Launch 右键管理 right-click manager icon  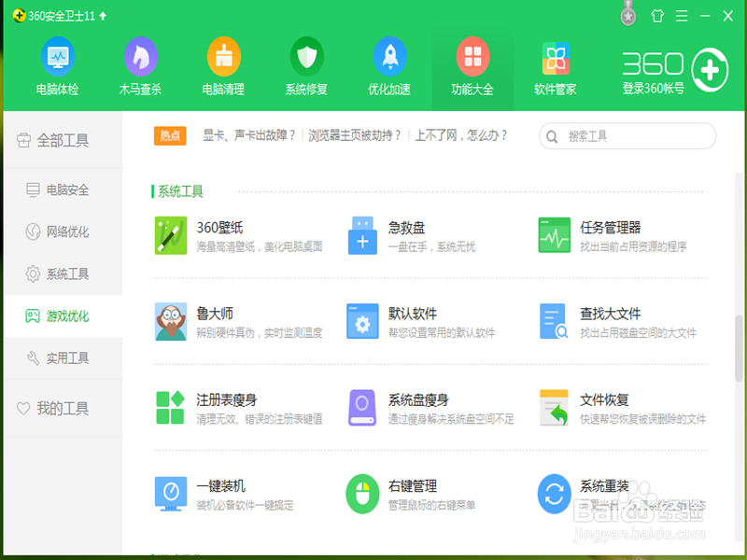click(x=362, y=494)
